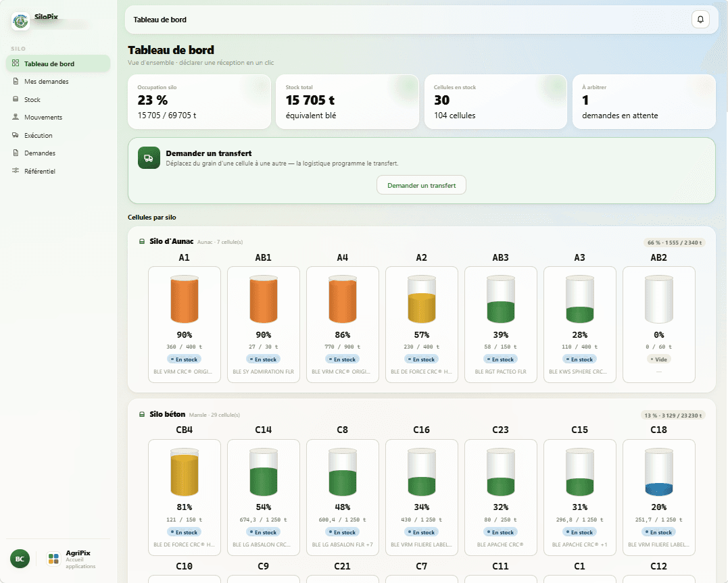
Task: Click the Silo d'Aunac silo icon
Action: (x=142, y=241)
